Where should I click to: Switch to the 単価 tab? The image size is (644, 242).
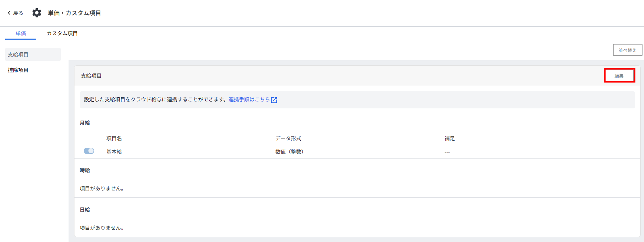tap(21, 33)
